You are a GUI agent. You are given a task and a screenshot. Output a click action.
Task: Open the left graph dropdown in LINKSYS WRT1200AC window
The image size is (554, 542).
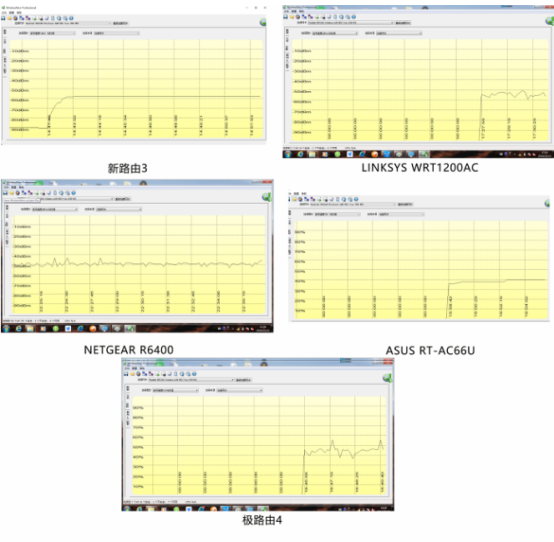335,33
